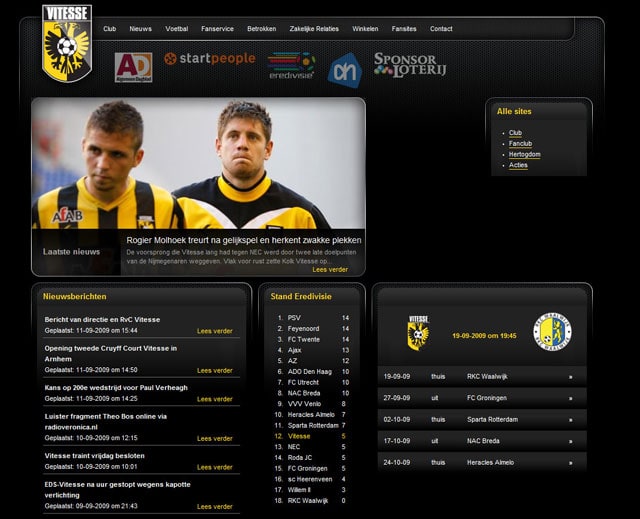The height and width of the screenshot is (519, 640).
Task: Open the Nieuws menu item
Action: (140, 29)
